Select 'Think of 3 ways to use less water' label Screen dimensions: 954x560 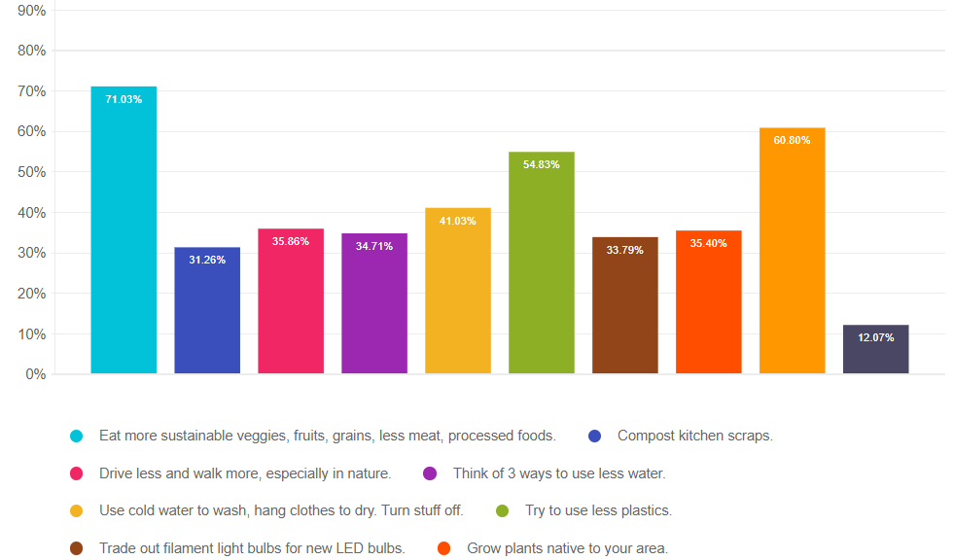click(x=559, y=473)
